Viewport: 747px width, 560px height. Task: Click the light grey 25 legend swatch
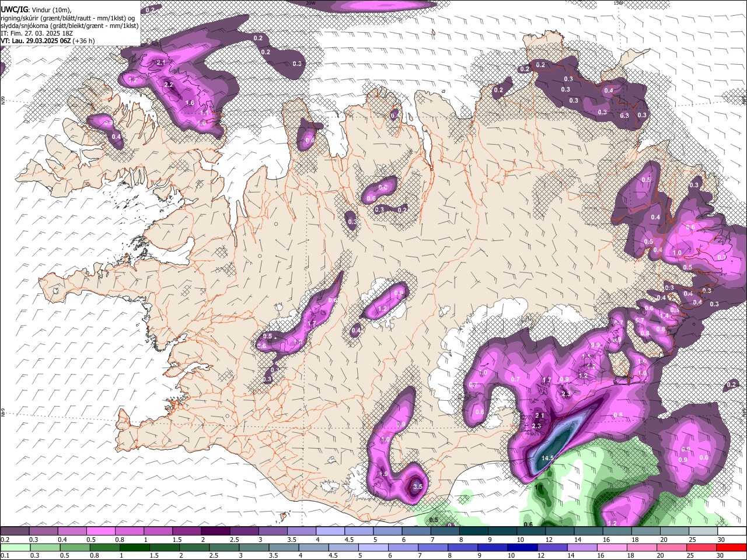703,531
